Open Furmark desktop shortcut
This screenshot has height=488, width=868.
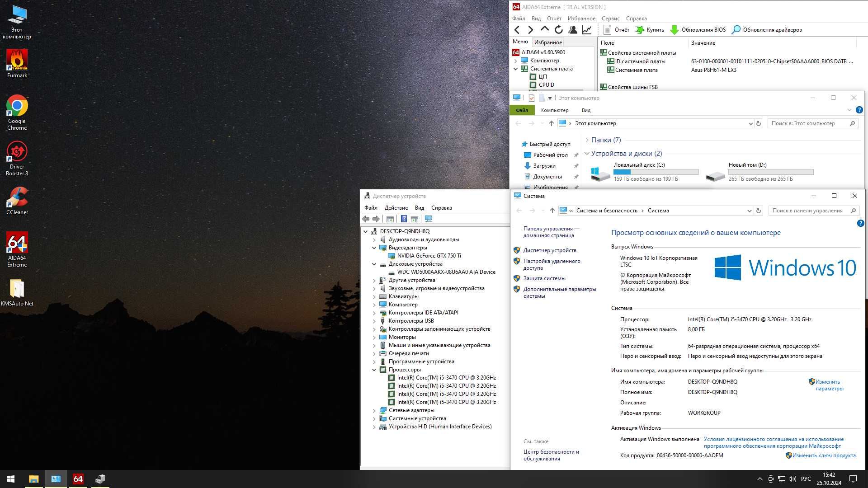(x=17, y=64)
